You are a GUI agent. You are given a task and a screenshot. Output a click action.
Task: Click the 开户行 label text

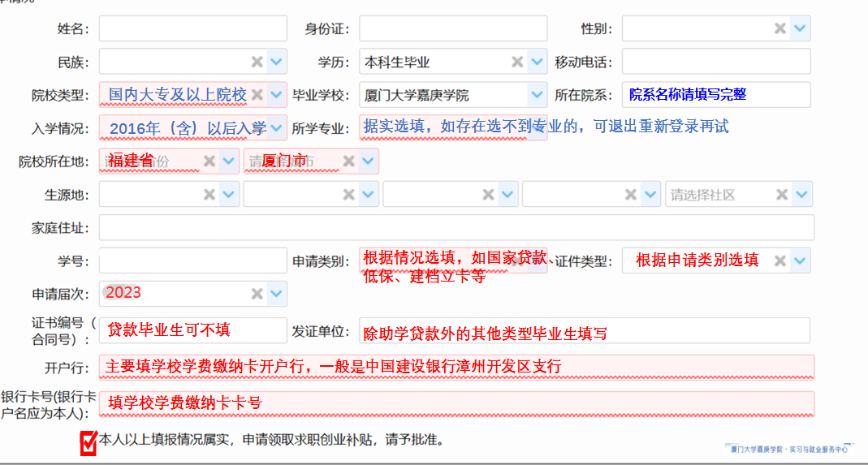[x=66, y=368]
